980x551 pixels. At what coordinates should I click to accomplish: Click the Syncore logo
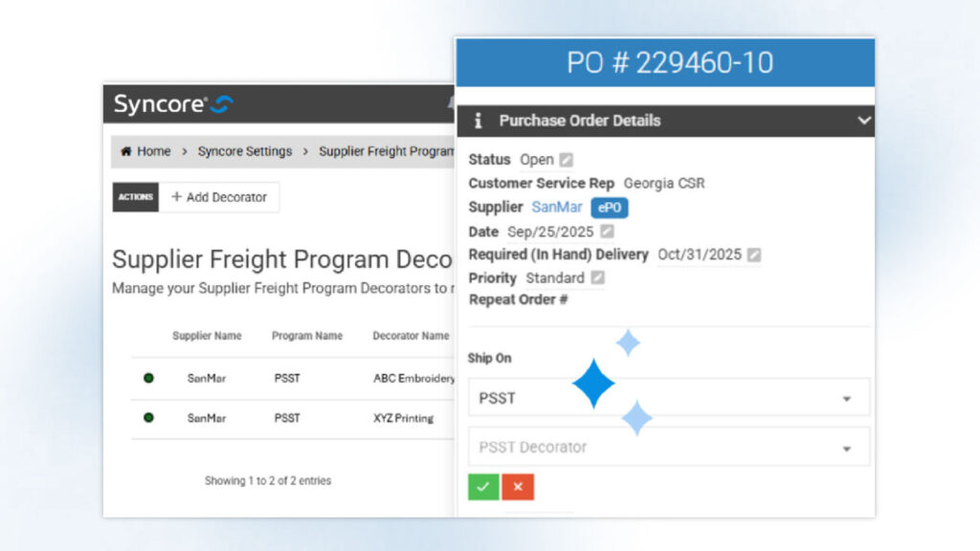click(x=172, y=104)
